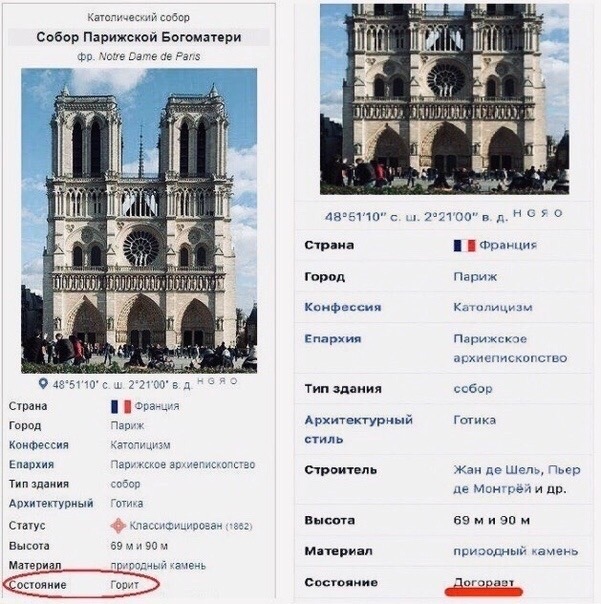This screenshot has height=604, width=601.
Task: Open the Франция link in left infobox
Action: click(x=157, y=406)
